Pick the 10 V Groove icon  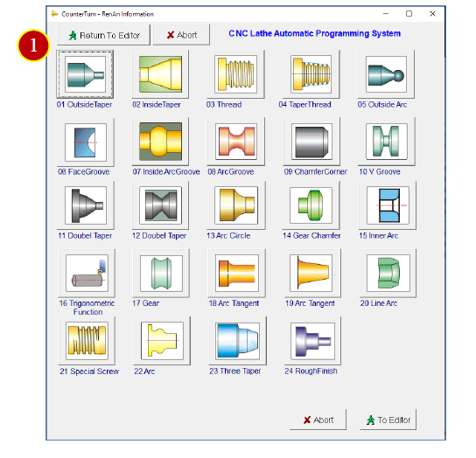click(x=387, y=142)
